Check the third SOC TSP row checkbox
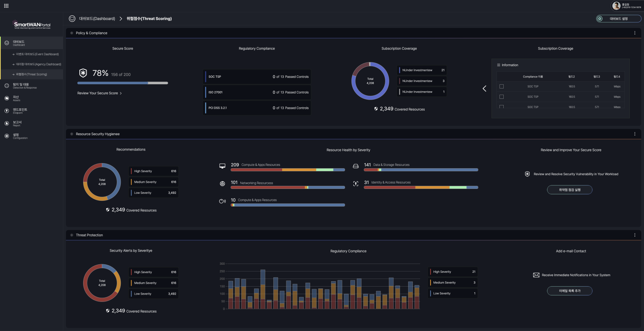The image size is (644, 331). 501,107
